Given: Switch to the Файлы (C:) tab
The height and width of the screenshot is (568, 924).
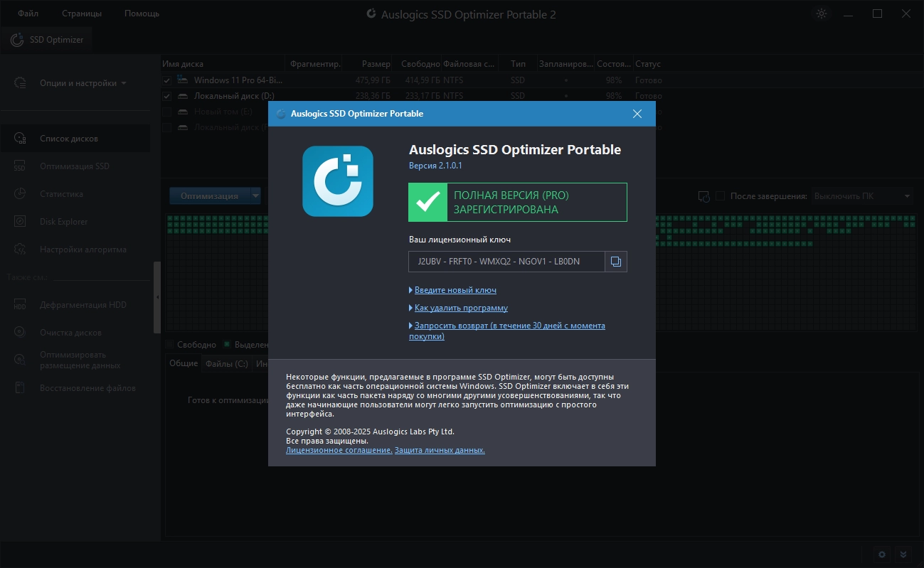Looking at the screenshot, I should (226, 363).
